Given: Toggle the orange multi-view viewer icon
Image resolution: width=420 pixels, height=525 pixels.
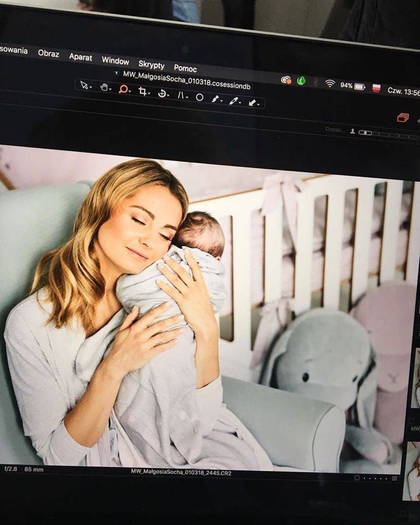Looking at the screenshot, I should point(403,117).
